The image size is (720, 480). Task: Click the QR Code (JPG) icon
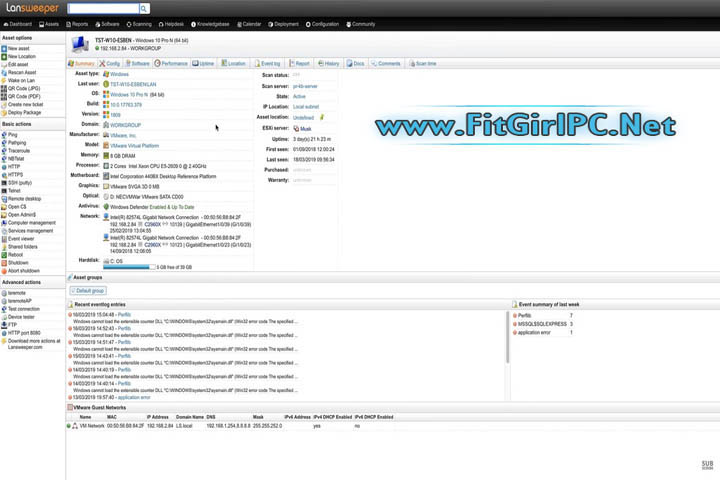point(4,88)
